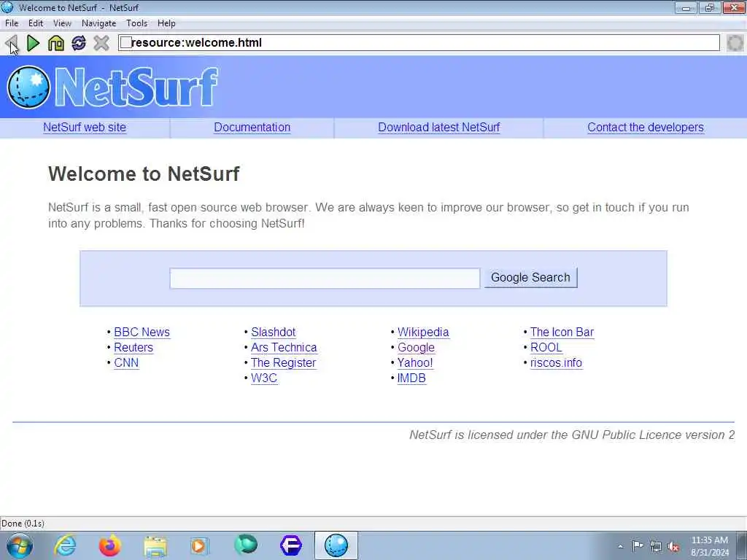
Task: Click the muted volume tray icon
Action: coord(673,547)
